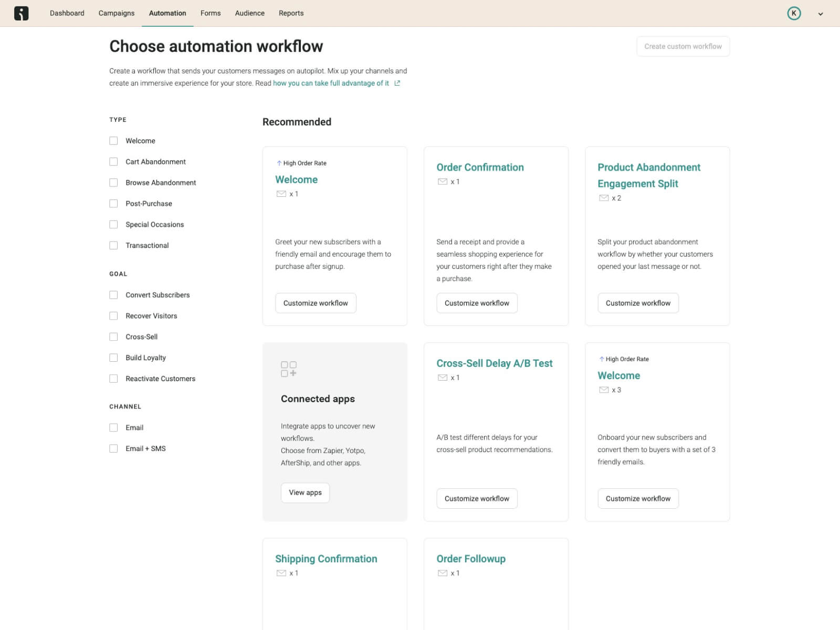Go to the Reports tab
The image size is (840, 630).
pos(291,13)
